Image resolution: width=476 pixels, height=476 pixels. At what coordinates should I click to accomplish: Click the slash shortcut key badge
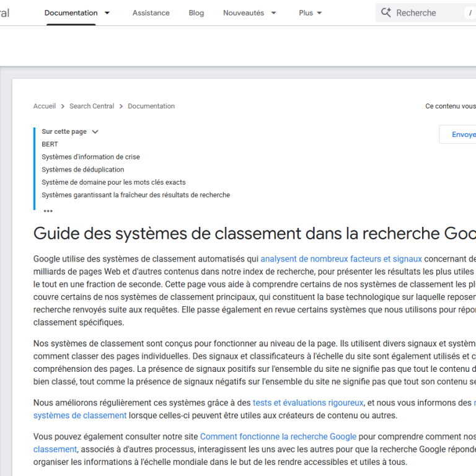point(470,13)
